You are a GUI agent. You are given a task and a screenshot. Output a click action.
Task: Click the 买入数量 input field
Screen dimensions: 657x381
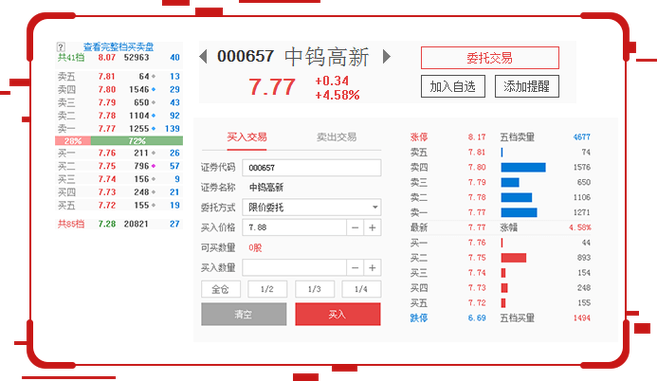[295, 267]
